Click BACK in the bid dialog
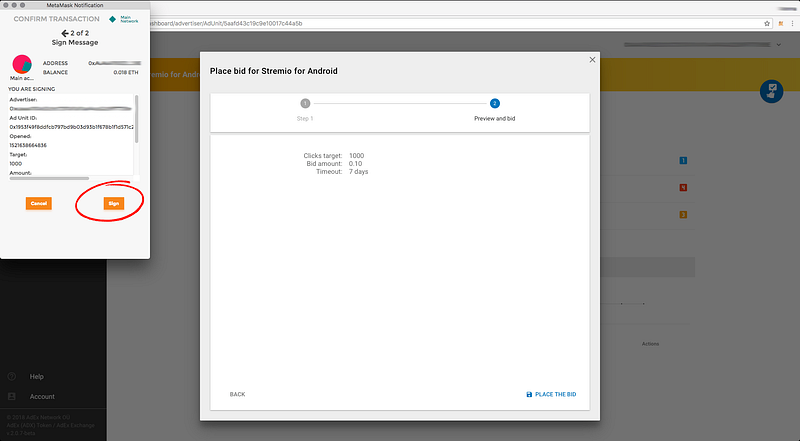Viewport: 800px width, 441px height. 237,394
